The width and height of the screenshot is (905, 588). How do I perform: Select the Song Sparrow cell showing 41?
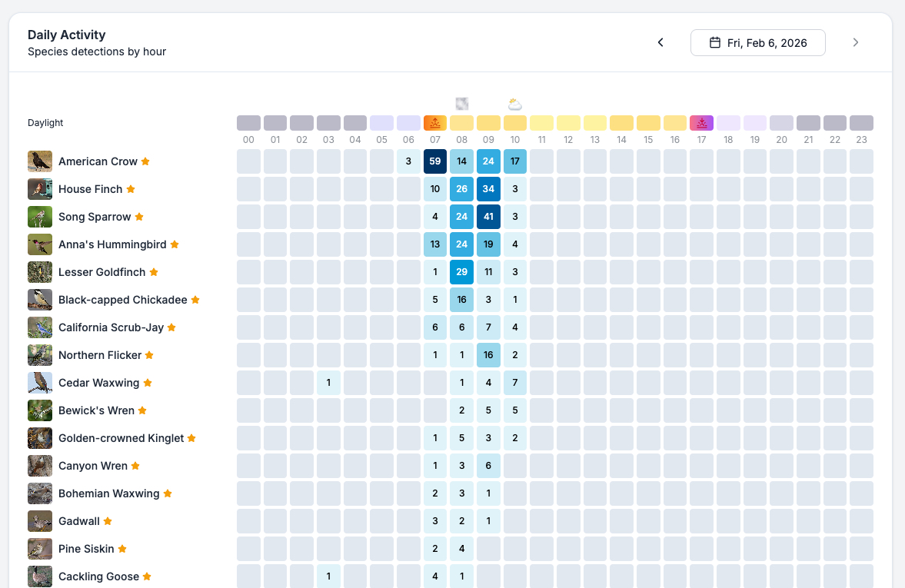pos(488,217)
